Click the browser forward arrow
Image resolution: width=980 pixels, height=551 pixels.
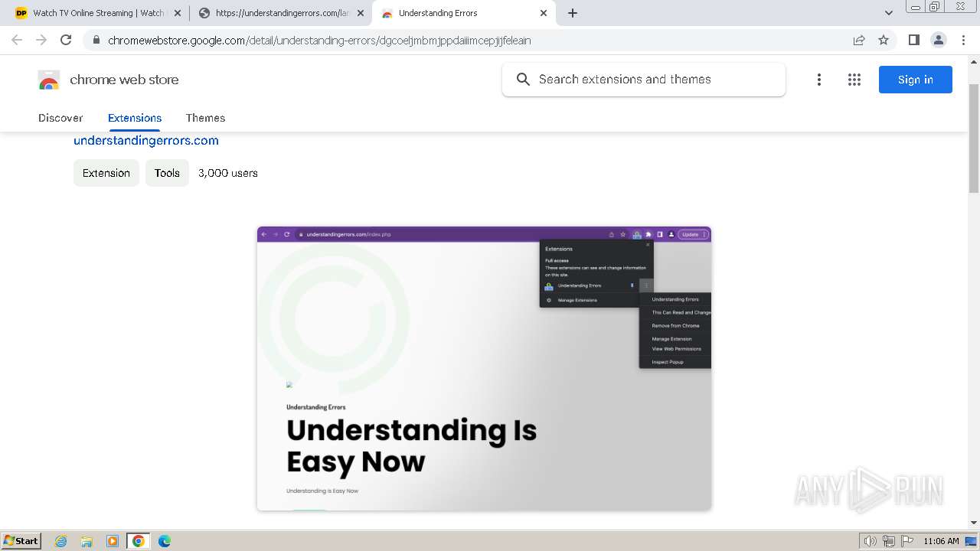(41, 40)
